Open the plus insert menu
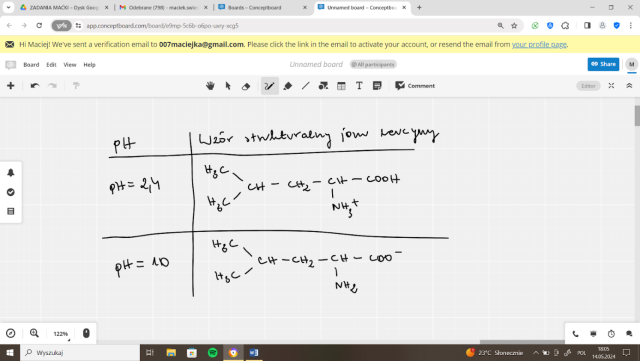This screenshot has height=361, width=640. click(x=11, y=86)
